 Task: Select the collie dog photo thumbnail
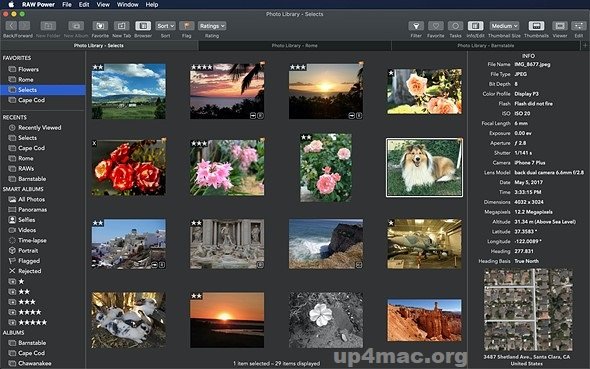pos(424,167)
